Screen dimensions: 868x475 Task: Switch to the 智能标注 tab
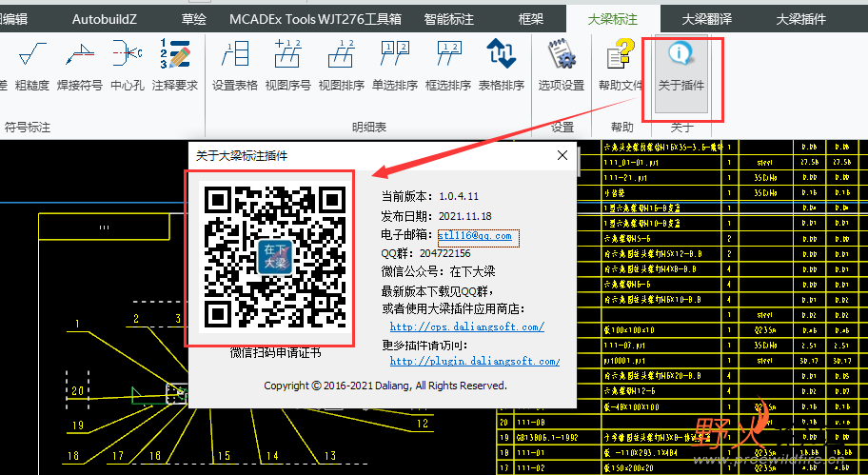(x=449, y=19)
